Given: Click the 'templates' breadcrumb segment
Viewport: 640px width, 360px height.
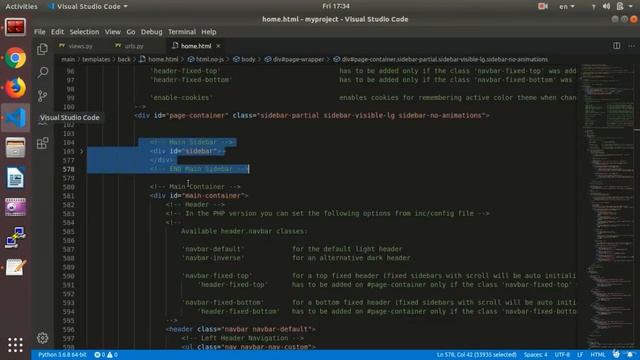Looking at the screenshot, I should pyautogui.click(x=96, y=60).
